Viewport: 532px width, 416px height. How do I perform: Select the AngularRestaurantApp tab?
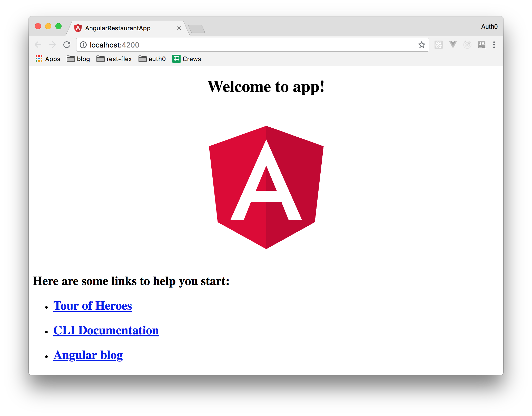coord(118,28)
